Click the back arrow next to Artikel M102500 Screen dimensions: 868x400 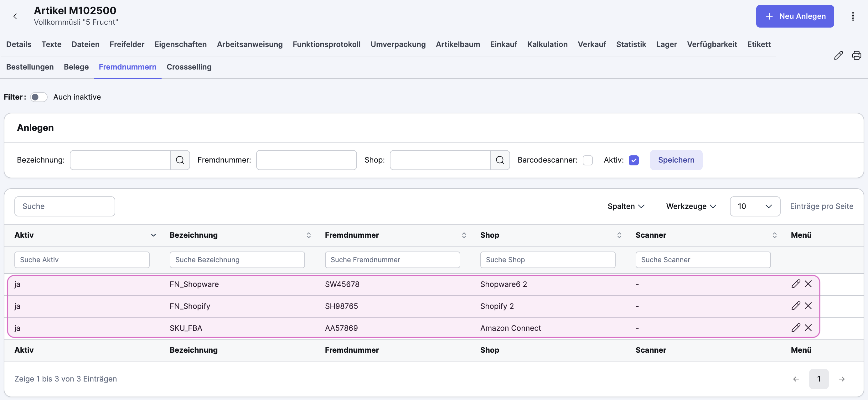(x=15, y=16)
